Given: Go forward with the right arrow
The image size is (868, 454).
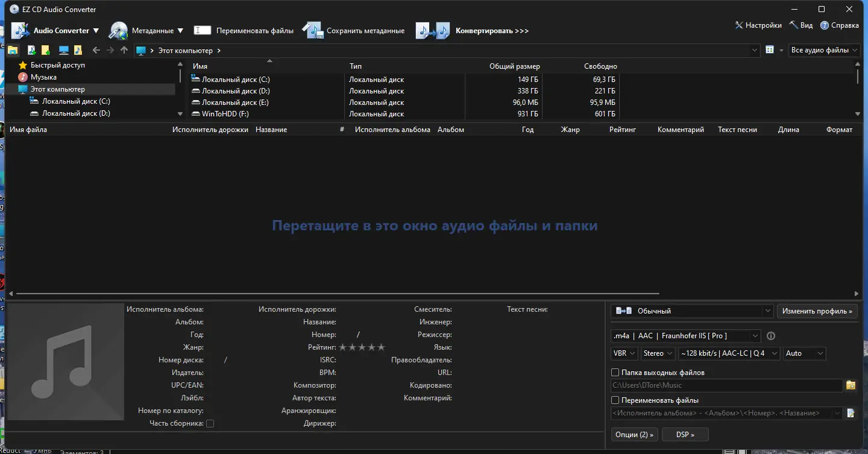Looking at the screenshot, I should (110, 50).
